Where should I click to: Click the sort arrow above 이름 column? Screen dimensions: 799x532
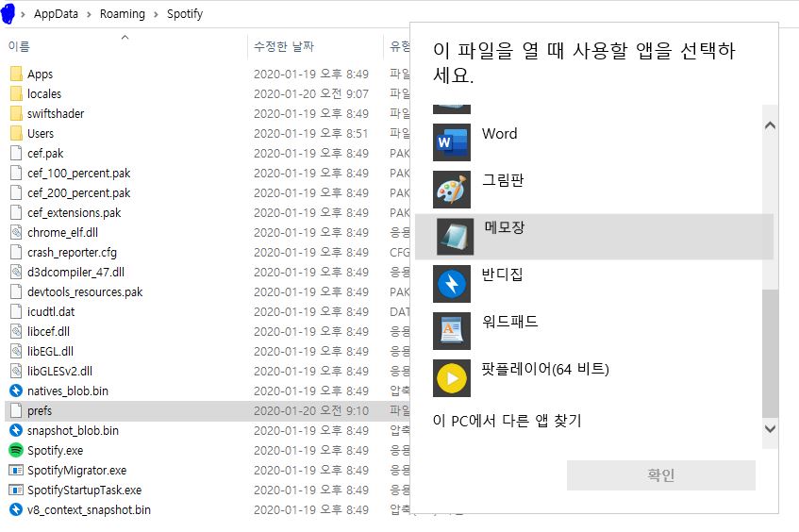point(125,37)
